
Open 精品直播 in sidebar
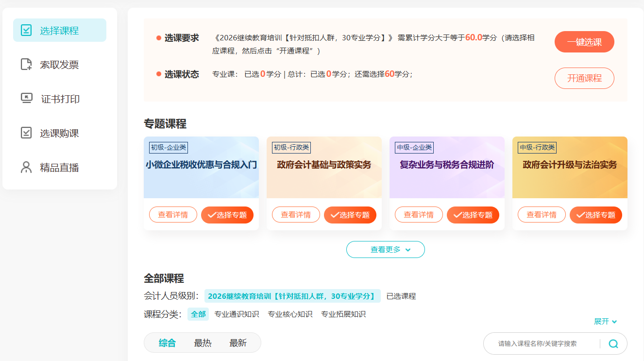[x=60, y=168]
